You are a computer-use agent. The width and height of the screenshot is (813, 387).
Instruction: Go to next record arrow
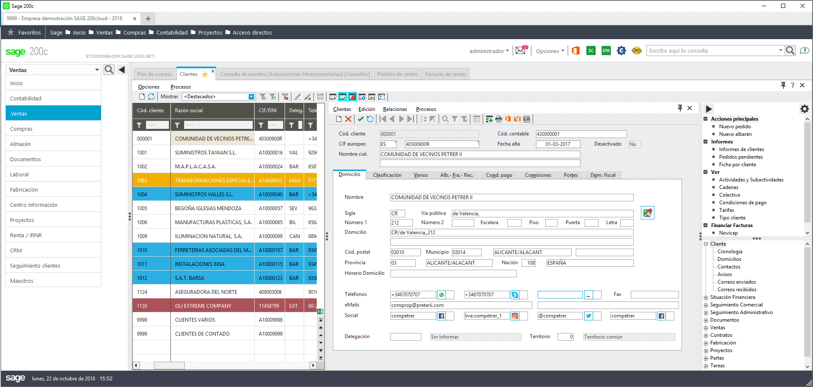pyautogui.click(x=401, y=119)
